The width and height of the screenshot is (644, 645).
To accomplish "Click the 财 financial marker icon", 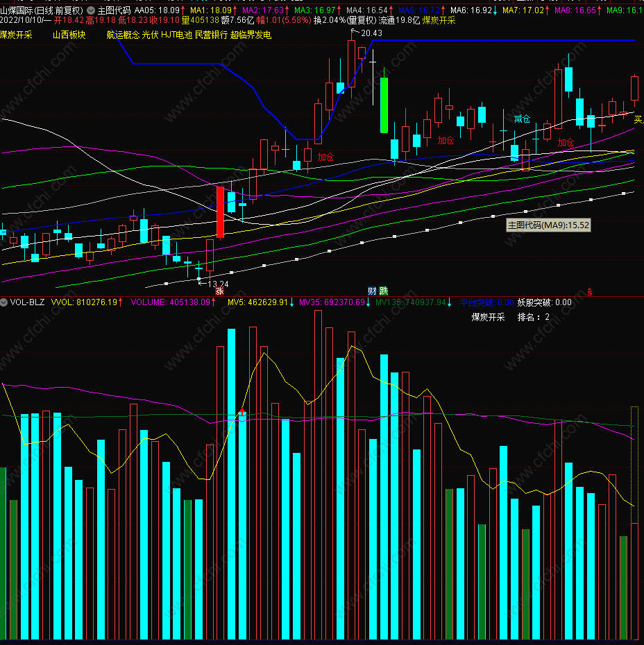I will (x=372, y=291).
